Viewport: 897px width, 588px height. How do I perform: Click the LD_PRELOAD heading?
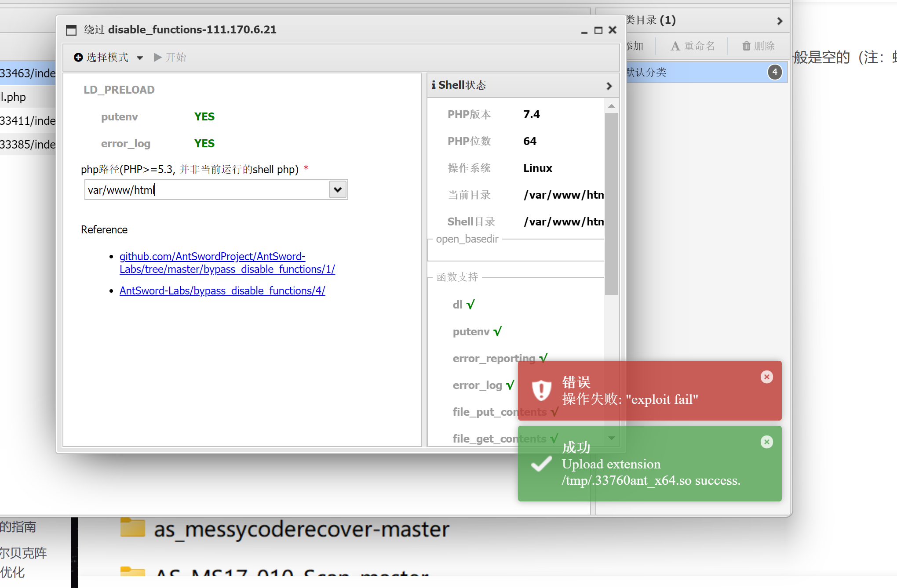pos(119,90)
